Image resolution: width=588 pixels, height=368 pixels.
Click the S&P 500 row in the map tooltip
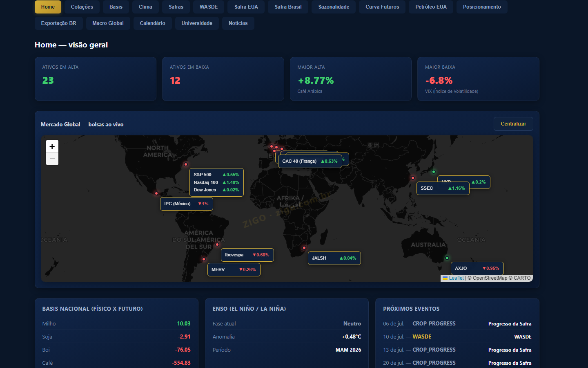click(216, 175)
